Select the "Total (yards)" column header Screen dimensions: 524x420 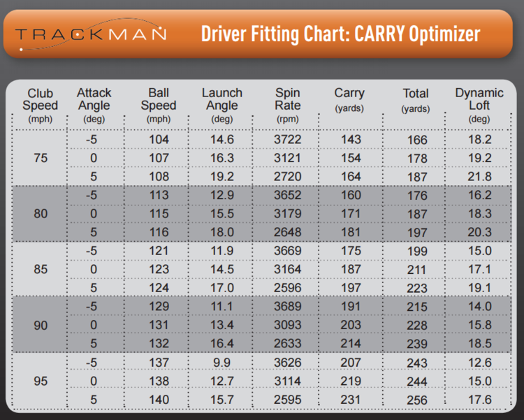[x=416, y=100]
